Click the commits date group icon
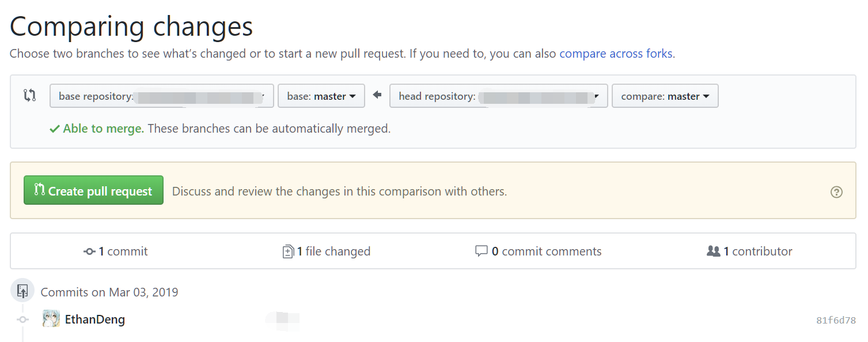 click(22, 291)
